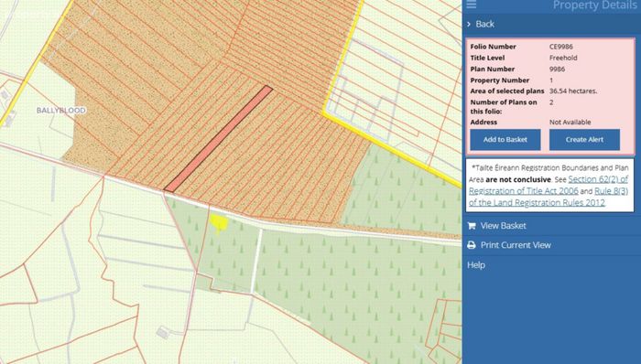Go Back to previous panel
Screen dimensions: 641x364
[484, 25]
